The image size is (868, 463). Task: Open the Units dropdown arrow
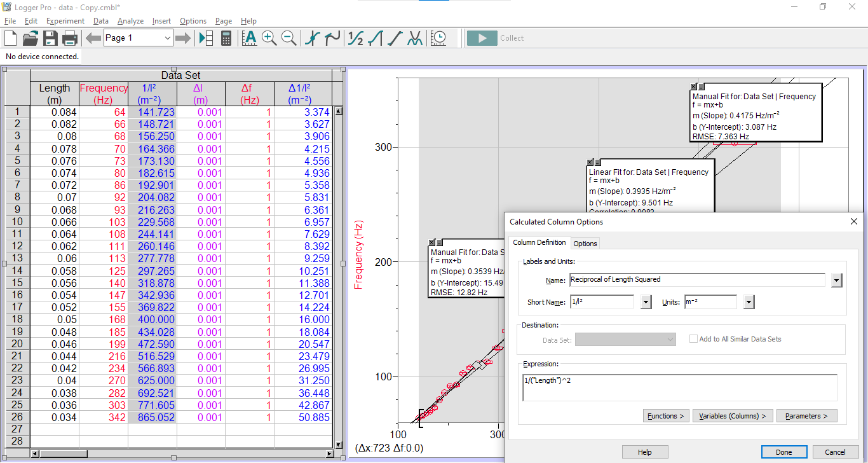click(749, 302)
